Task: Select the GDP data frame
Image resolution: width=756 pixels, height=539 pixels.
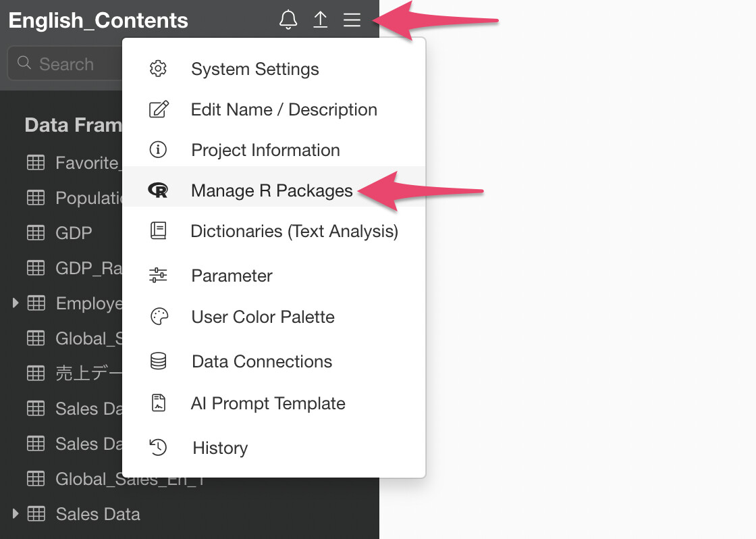Action: 74,233
